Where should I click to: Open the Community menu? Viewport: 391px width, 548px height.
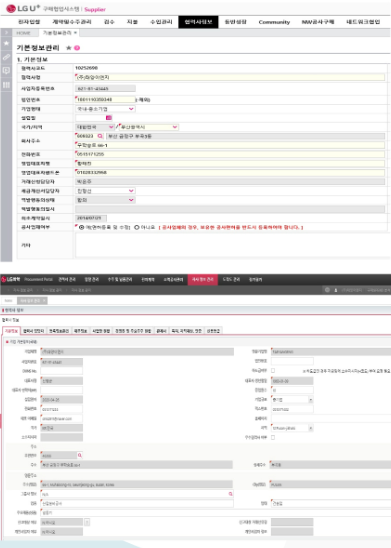coord(274,22)
